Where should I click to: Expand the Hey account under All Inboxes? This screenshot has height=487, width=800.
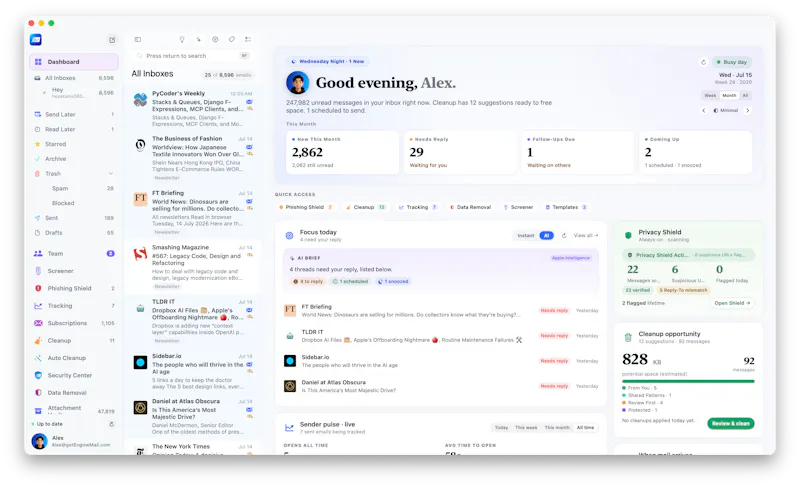pyautogui.click(x=44, y=93)
